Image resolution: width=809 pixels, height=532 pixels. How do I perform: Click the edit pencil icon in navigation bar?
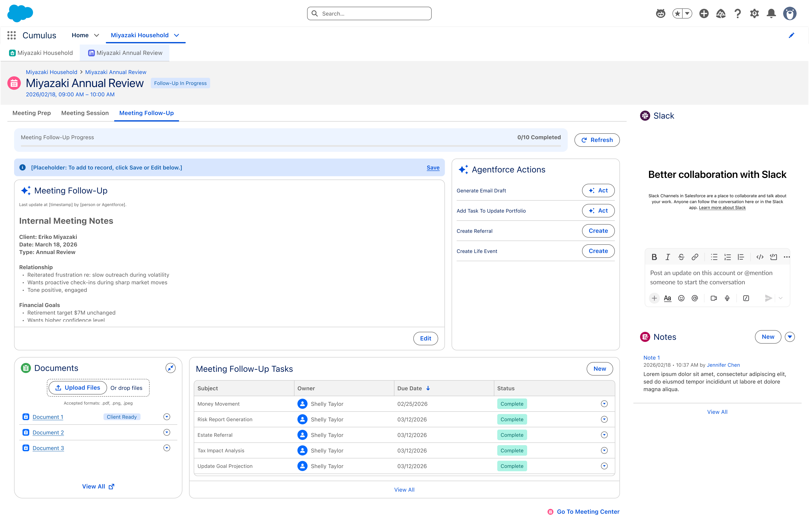791,35
